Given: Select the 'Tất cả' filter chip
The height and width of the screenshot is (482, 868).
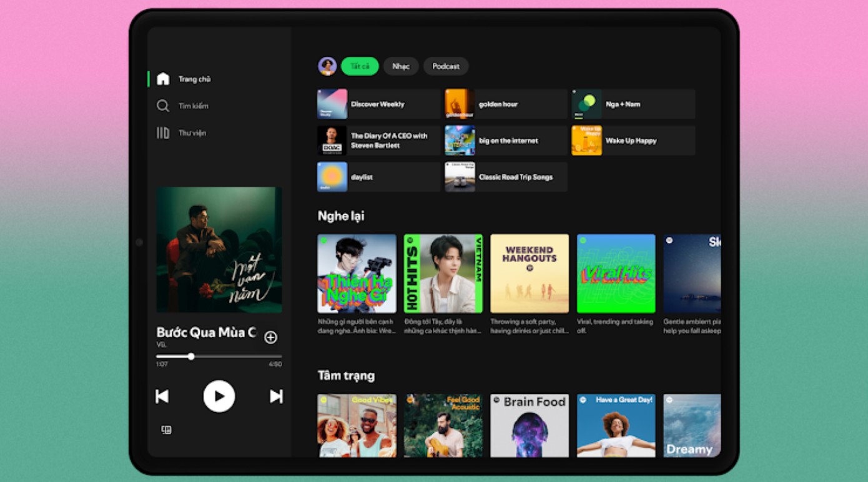Looking at the screenshot, I should coord(360,66).
